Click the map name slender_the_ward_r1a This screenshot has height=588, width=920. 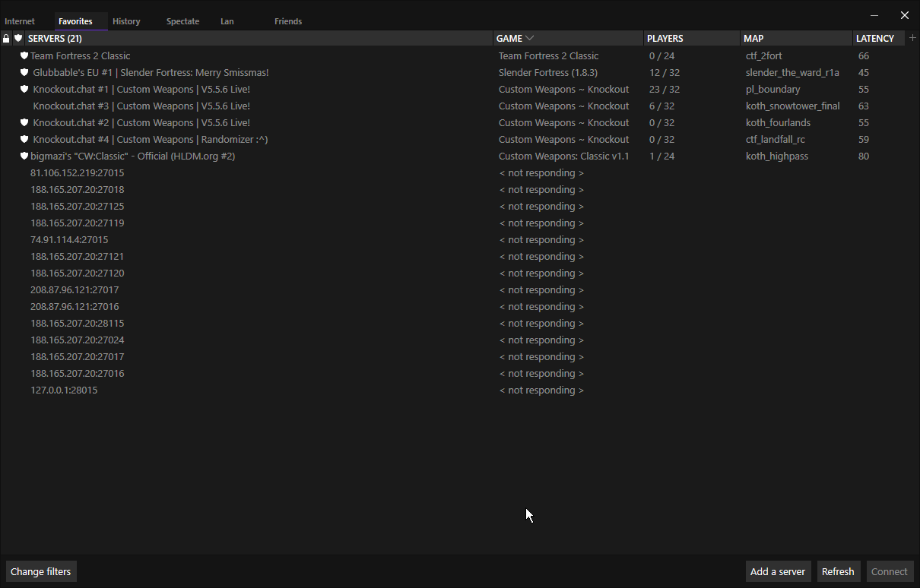click(x=792, y=72)
